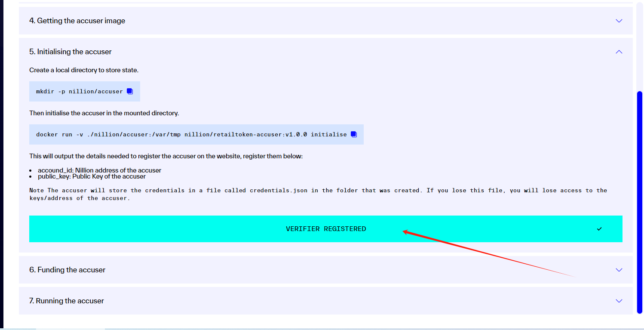Select the '5. Initialising the accuser' heading
The image size is (644, 330).
[x=71, y=52]
